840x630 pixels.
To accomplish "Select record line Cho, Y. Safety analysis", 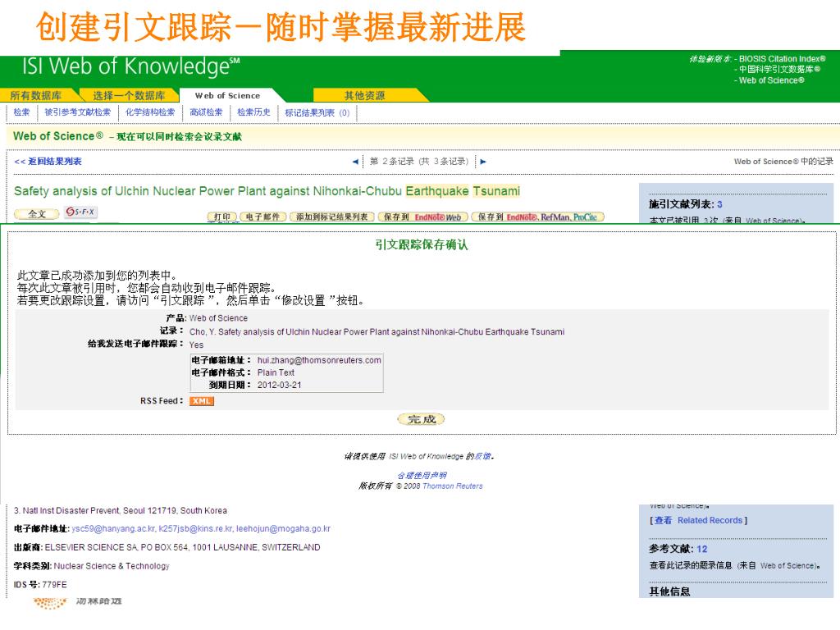I will 377,332.
